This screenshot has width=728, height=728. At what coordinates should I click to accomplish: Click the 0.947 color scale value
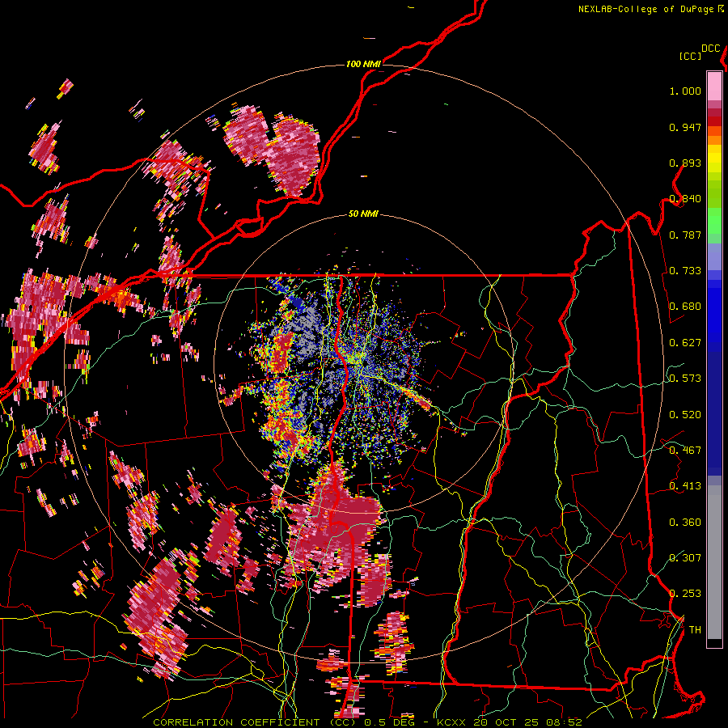tap(685, 128)
